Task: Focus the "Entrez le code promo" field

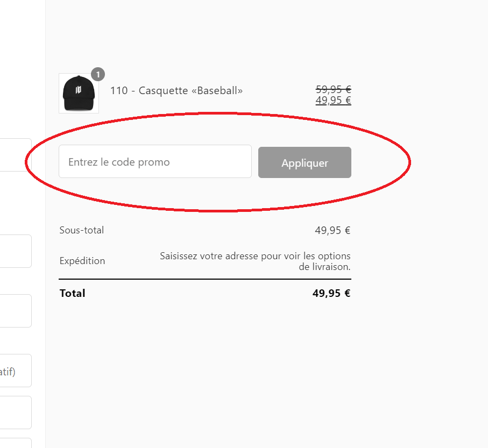Action: click(155, 162)
